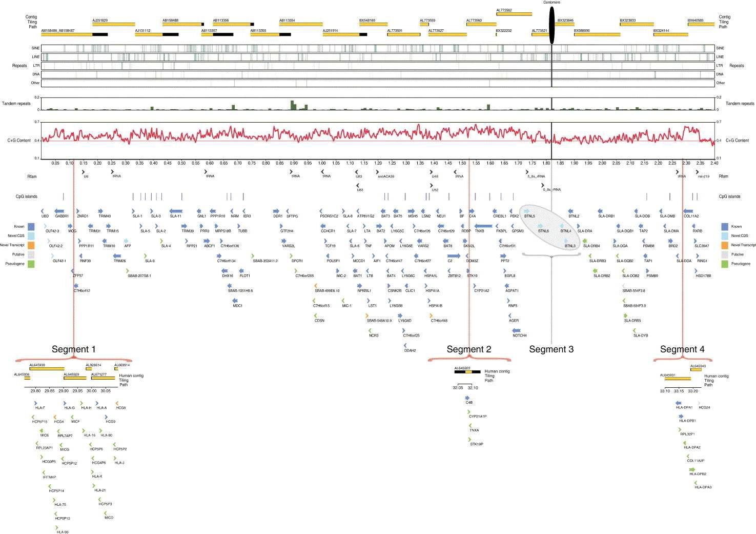Click the CYP21A2 gene label
The height and width of the screenshot is (534, 756).
pos(482,291)
